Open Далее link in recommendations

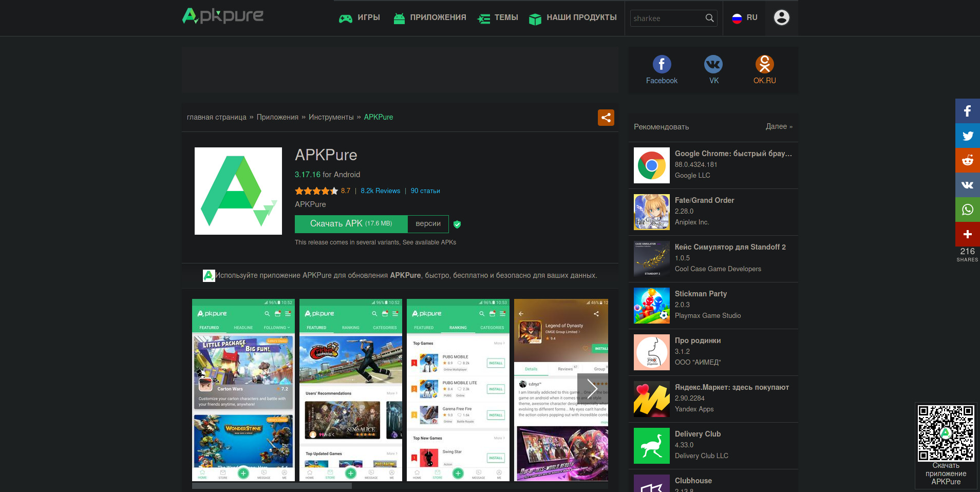coord(779,126)
